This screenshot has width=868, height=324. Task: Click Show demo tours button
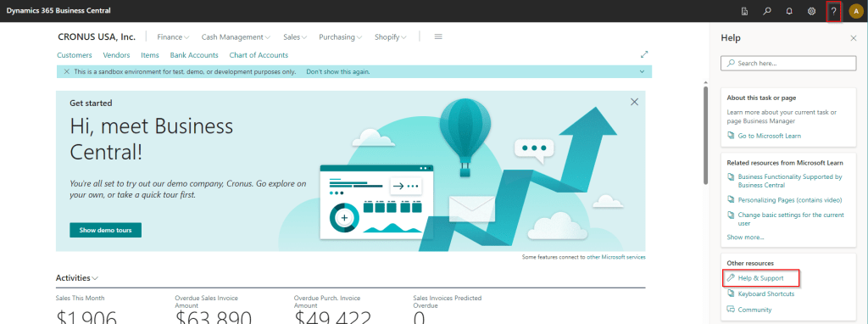pyautogui.click(x=105, y=230)
